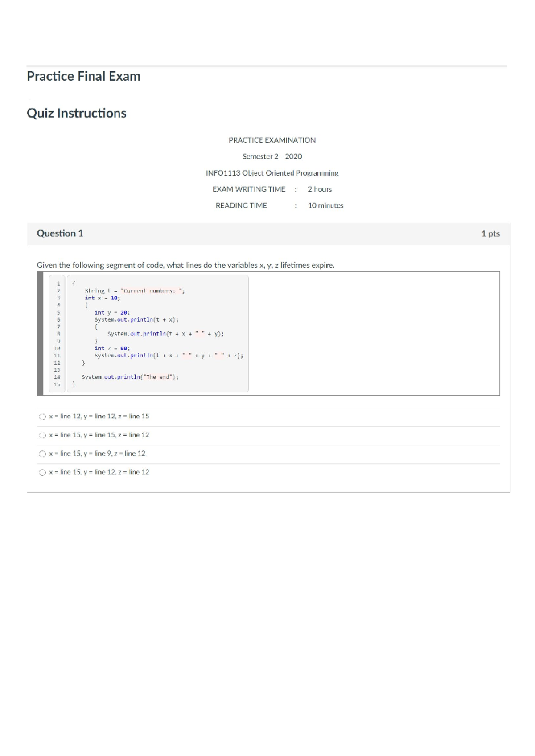Click the 'PRACTICE EXAMINATION' text

(272, 140)
